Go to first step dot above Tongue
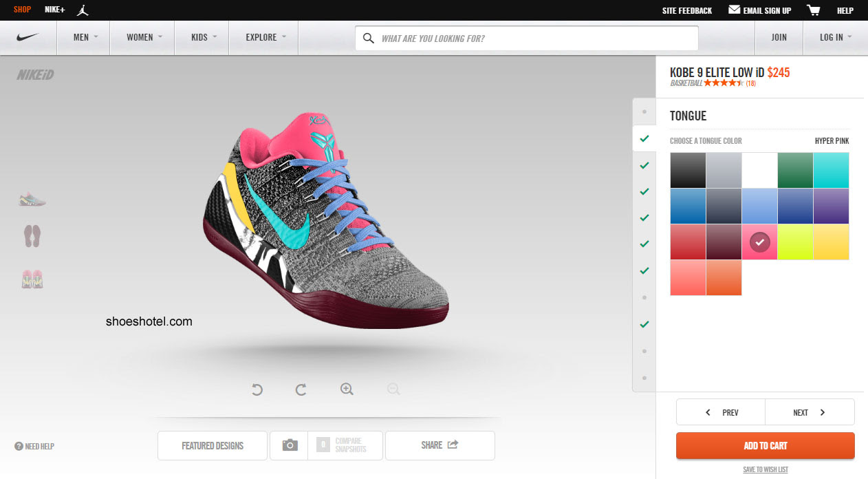Image resolution: width=868 pixels, height=479 pixels. click(644, 111)
